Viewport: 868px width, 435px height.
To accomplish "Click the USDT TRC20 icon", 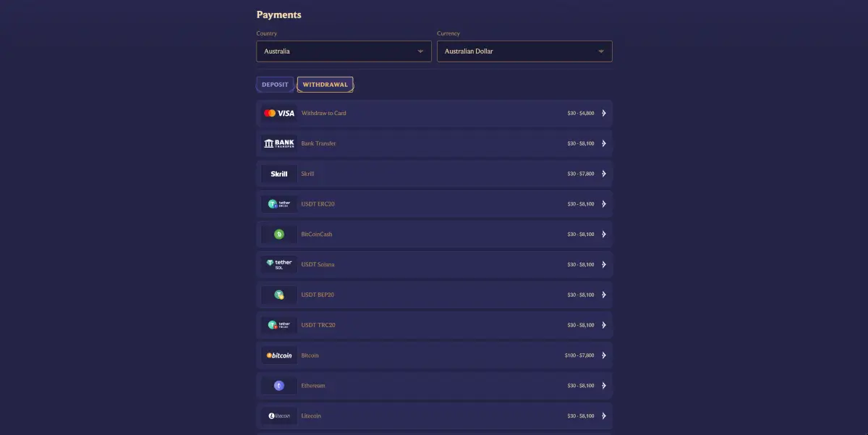I will tap(278, 324).
